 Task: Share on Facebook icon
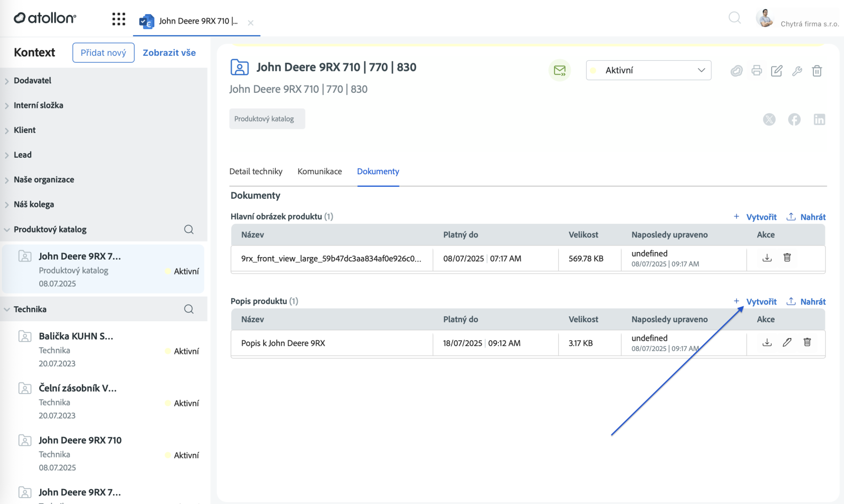tap(794, 119)
